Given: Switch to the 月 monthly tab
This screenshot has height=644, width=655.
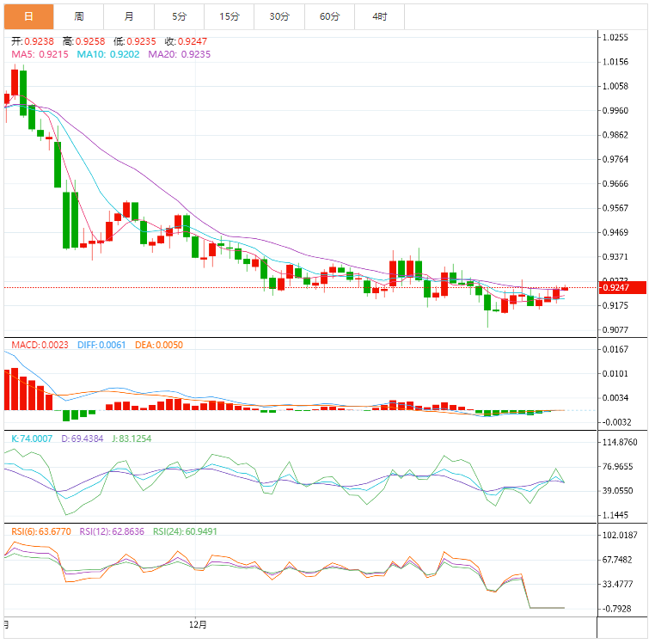Looking at the screenshot, I should coord(129,16).
